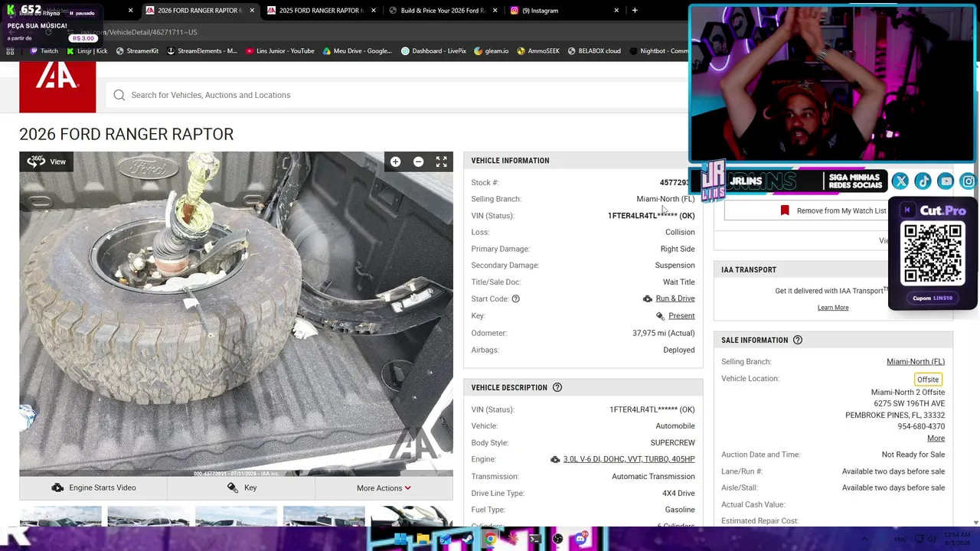
Task: Open the Chrome apps grid shortcut
Action: [x=10, y=51]
